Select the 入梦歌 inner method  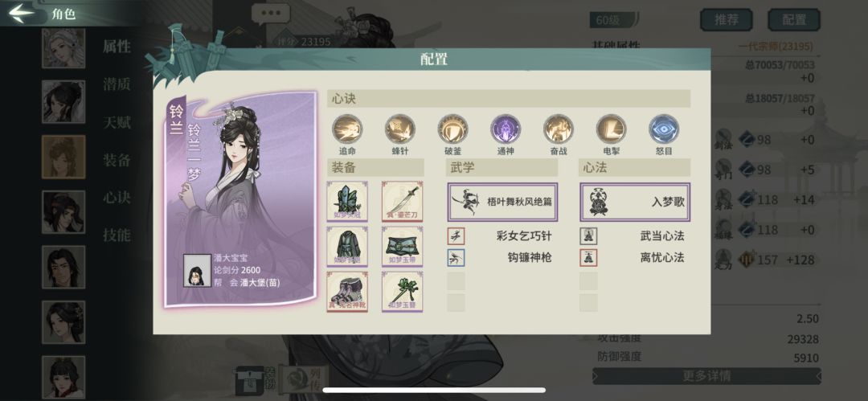(x=634, y=203)
